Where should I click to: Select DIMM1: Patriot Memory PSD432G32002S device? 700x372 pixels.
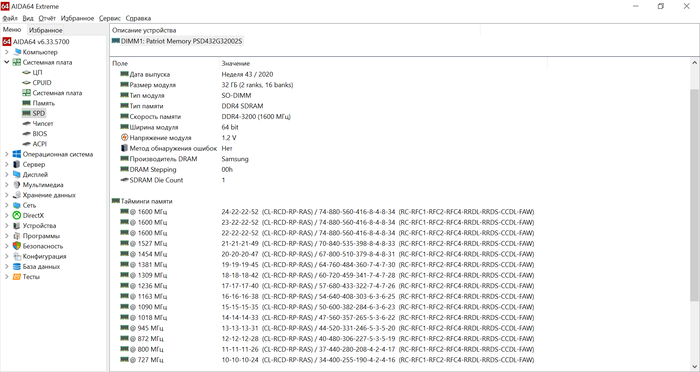(177, 41)
